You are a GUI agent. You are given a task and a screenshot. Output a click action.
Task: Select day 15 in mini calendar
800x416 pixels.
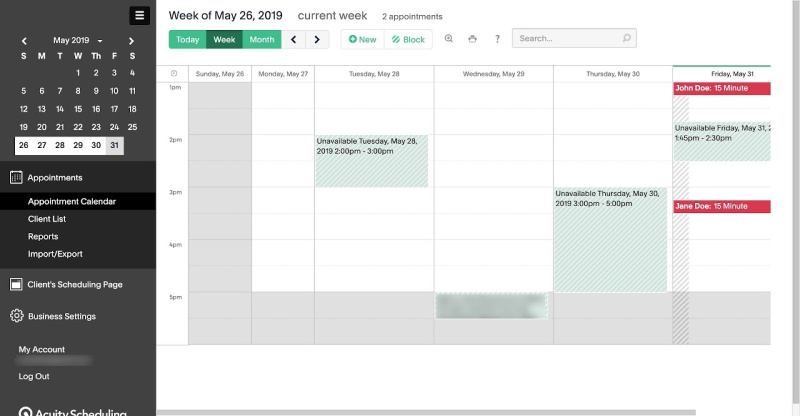78,109
